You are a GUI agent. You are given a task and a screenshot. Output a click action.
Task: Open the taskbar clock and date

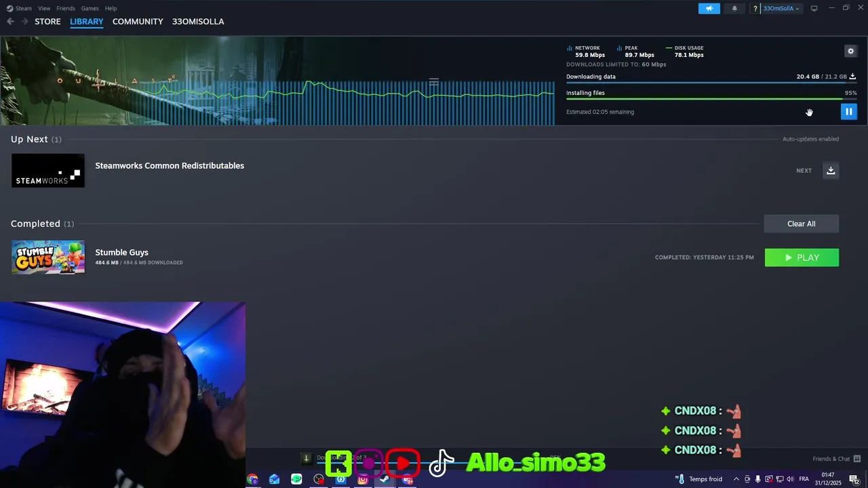pos(828,479)
